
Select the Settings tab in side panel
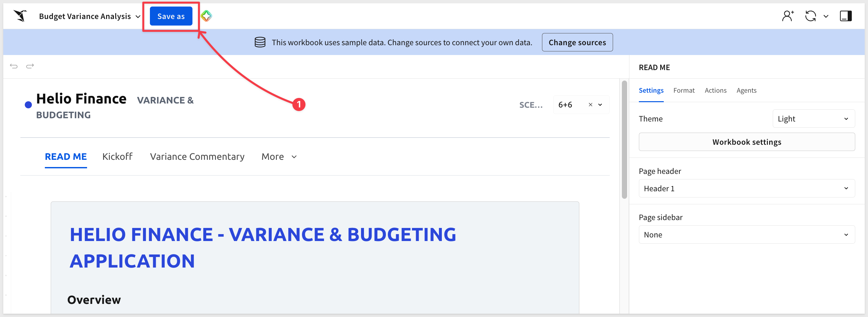click(x=651, y=90)
